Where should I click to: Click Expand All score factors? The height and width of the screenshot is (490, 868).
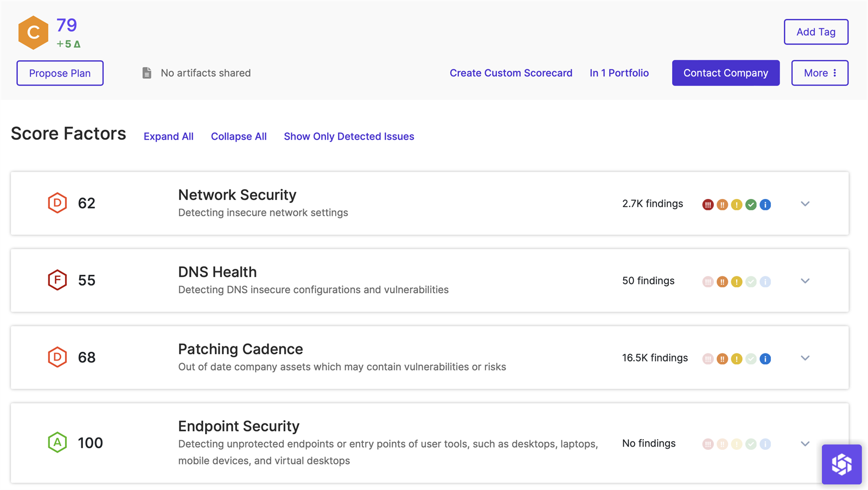coord(169,137)
